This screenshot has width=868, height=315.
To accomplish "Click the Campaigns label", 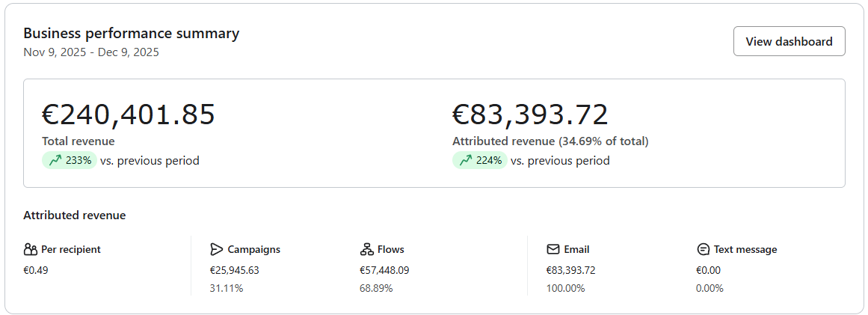I will [253, 249].
